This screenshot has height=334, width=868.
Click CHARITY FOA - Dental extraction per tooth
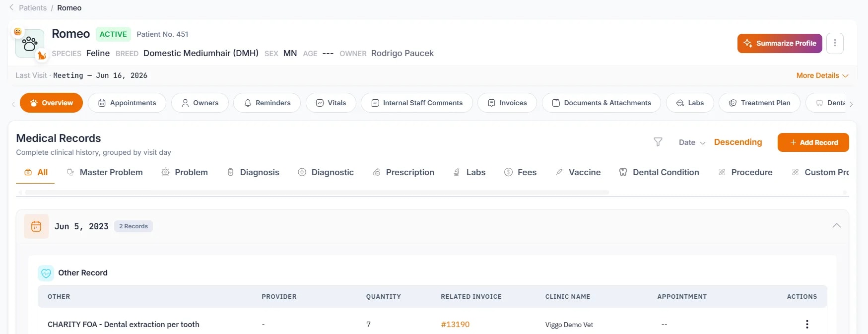pos(124,324)
